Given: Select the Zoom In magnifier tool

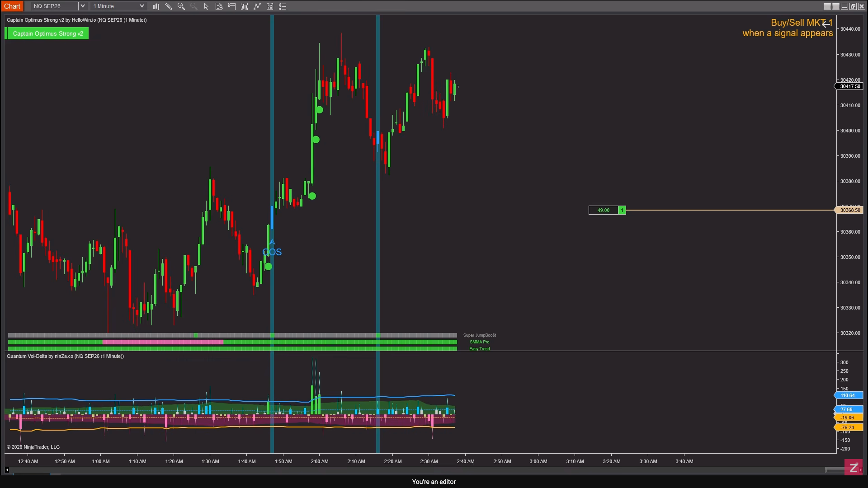Looking at the screenshot, I should point(181,6).
